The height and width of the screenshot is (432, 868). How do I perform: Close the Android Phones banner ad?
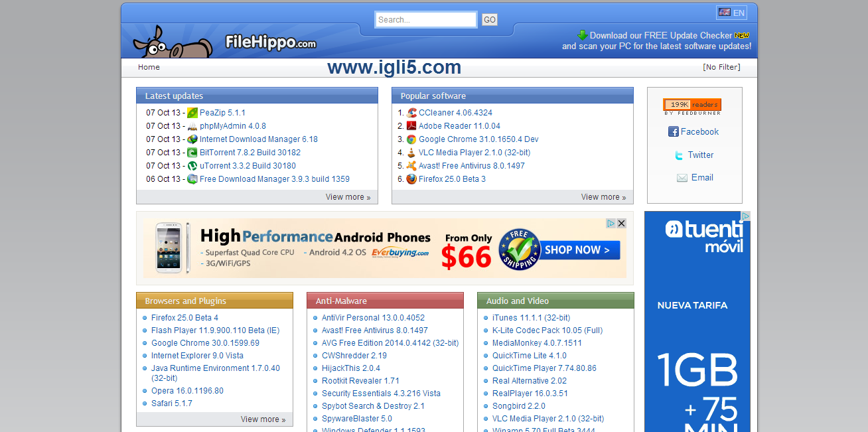coord(621,224)
